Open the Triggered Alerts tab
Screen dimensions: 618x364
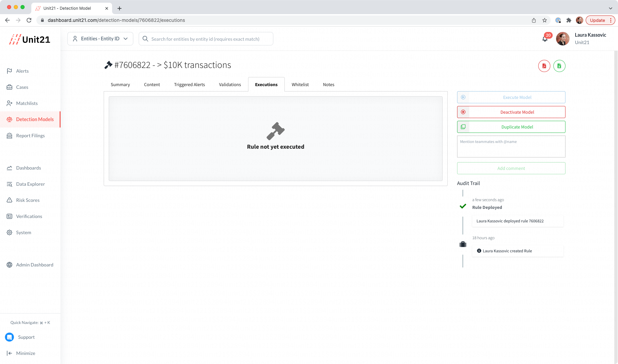(190, 84)
